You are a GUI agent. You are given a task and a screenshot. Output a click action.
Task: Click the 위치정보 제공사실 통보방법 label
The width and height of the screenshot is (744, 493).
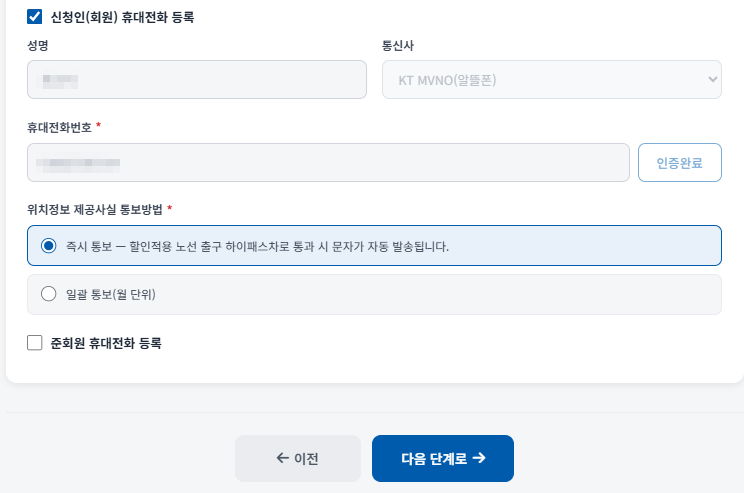95,209
